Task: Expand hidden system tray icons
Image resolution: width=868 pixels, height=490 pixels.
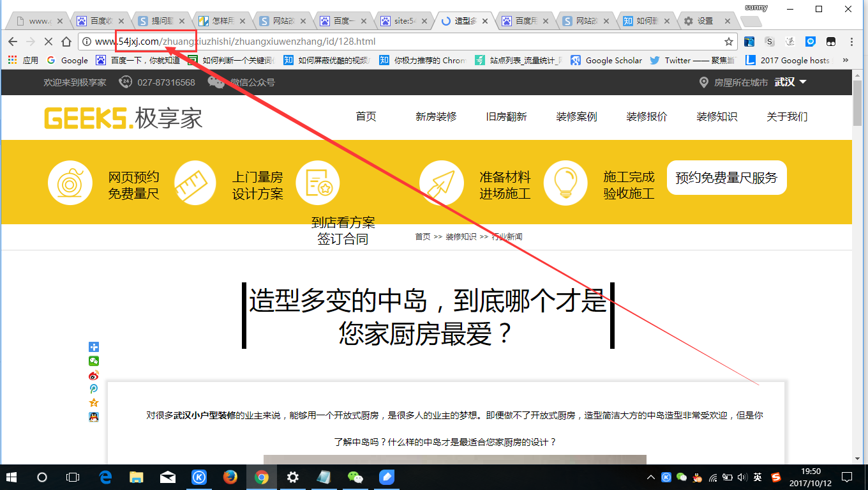Action: tap(650, 477)
